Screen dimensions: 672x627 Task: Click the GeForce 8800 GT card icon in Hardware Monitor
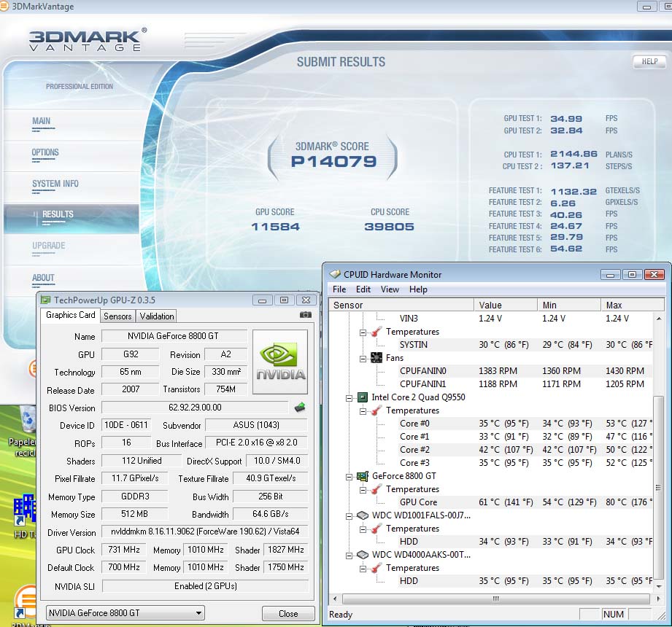(363, 476)
